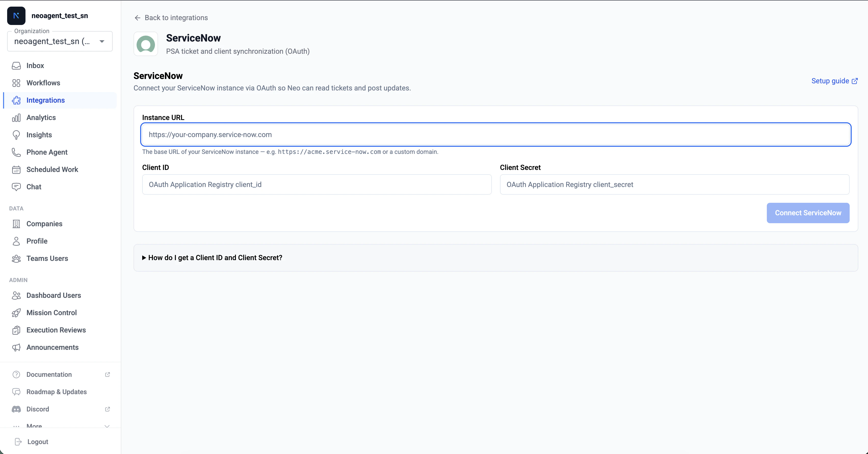Click the Logout door icon

pyautogui.click(x=18, y=442)
